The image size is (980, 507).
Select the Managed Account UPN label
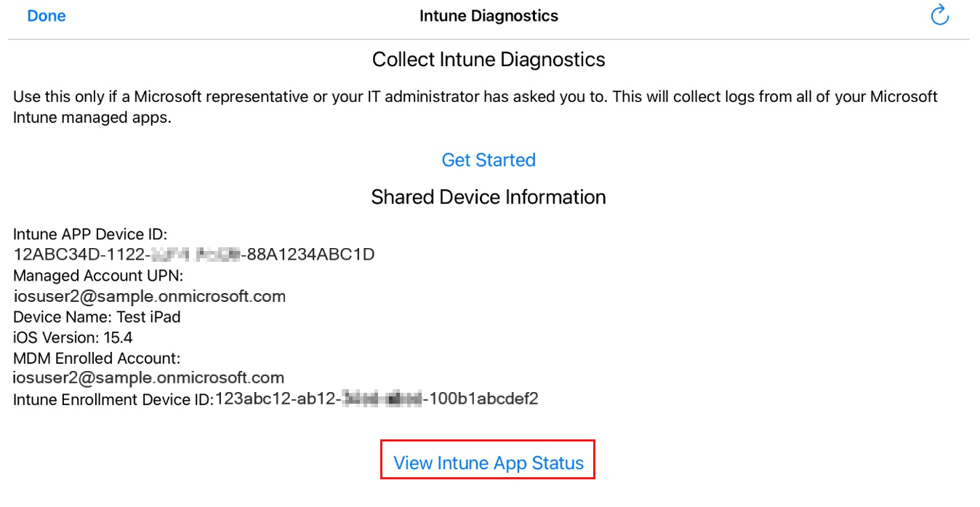pyautogui.click(x=98, y=276)
